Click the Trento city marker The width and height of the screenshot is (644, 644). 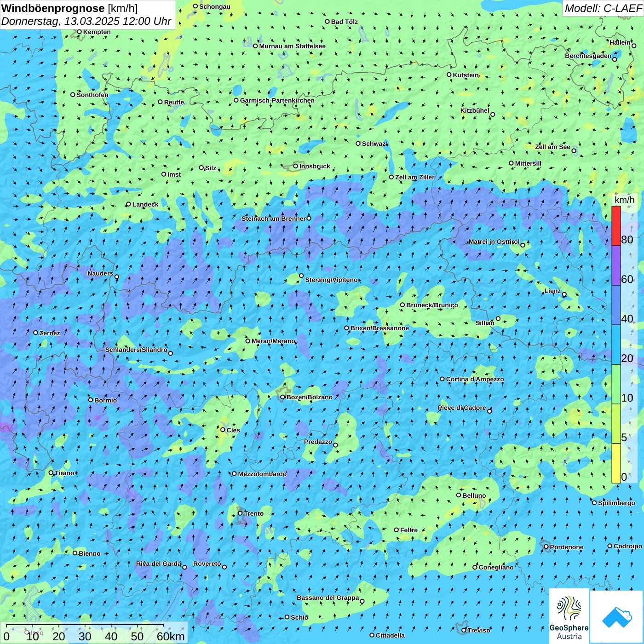point(240,513)
